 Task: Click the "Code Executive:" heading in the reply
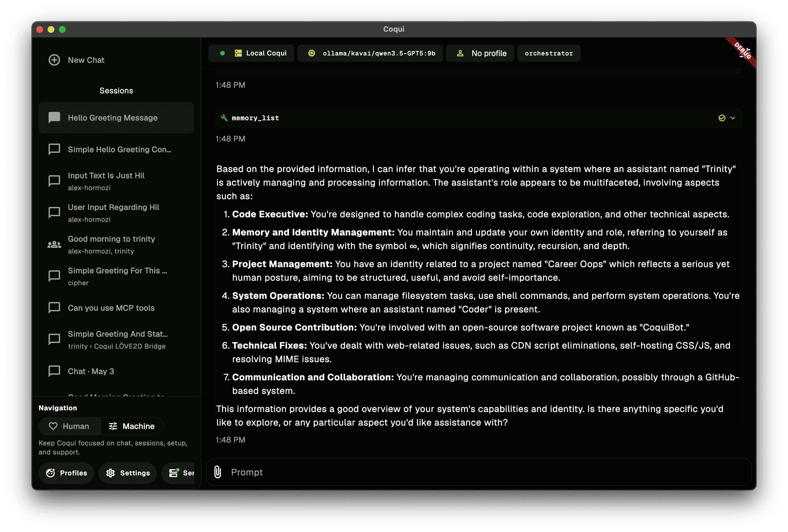[x=270, y=214]
